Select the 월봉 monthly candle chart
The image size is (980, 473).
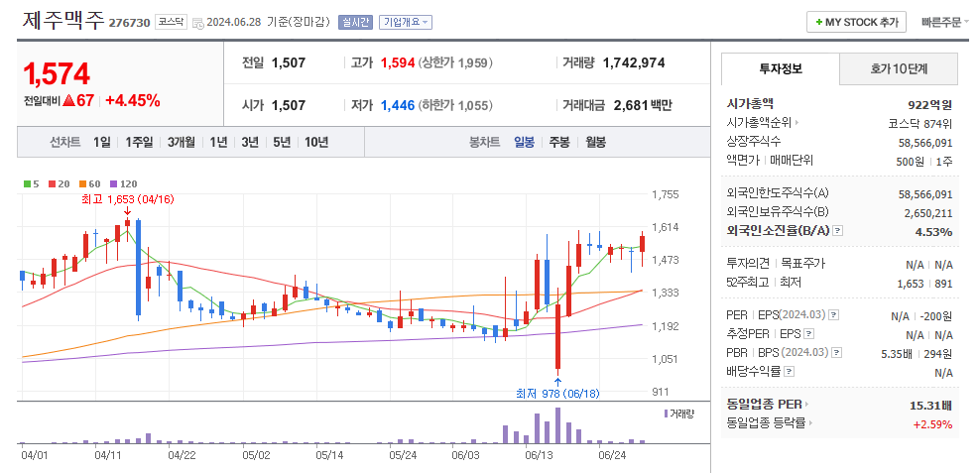pyautogui.click(x=595, y=142)
